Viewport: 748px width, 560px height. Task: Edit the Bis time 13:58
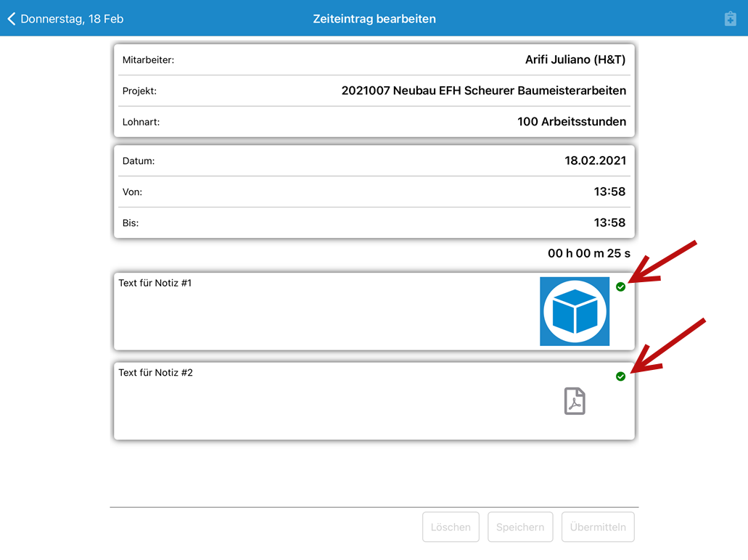point(374,223)
